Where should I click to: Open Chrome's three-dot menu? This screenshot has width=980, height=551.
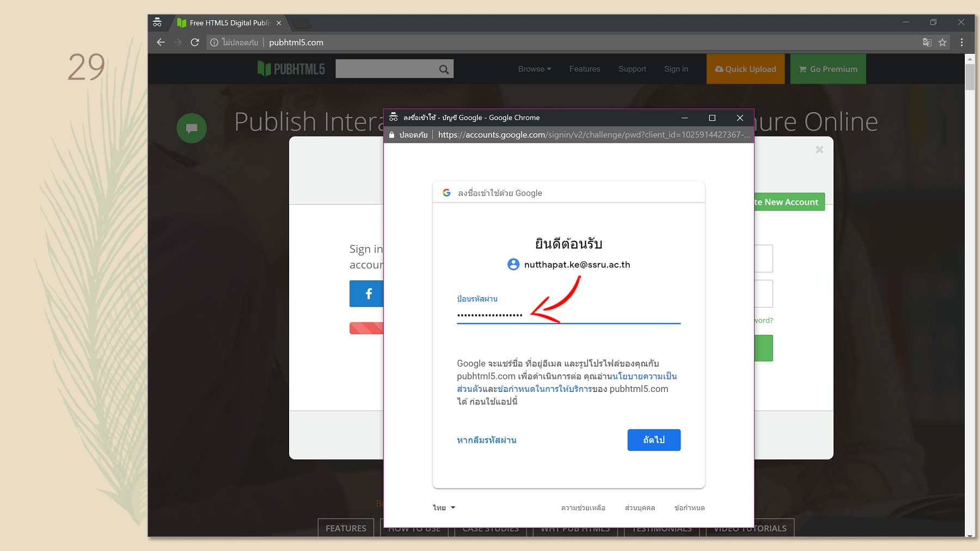point(961,42)
